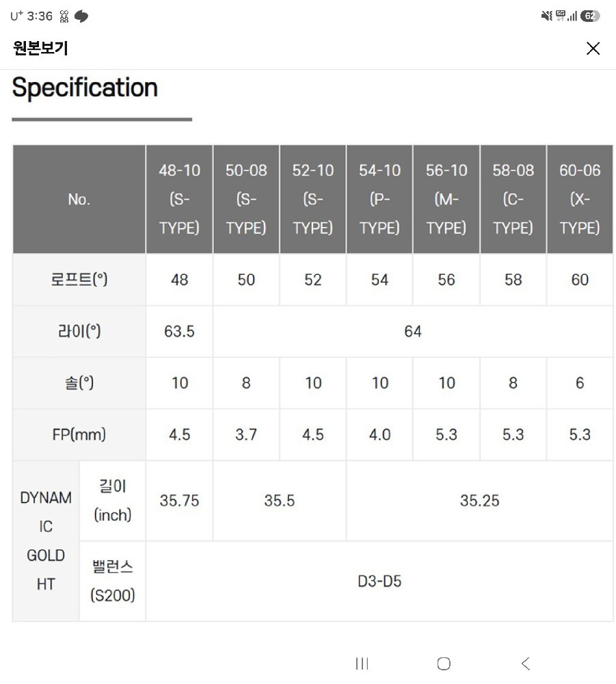616x684 pixels.
Task: Tap the 63.5 lie angle cell
Action: (x=179, y=332)
